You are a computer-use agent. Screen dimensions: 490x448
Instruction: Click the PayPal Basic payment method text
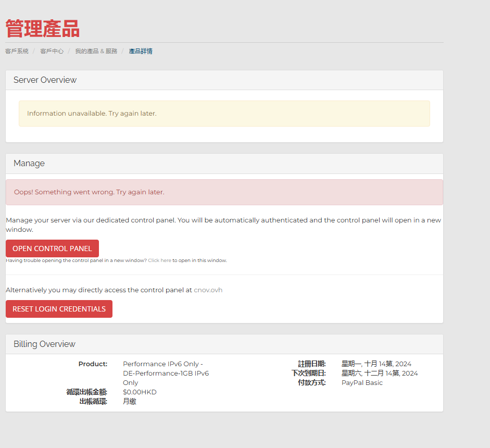[362, 383]
